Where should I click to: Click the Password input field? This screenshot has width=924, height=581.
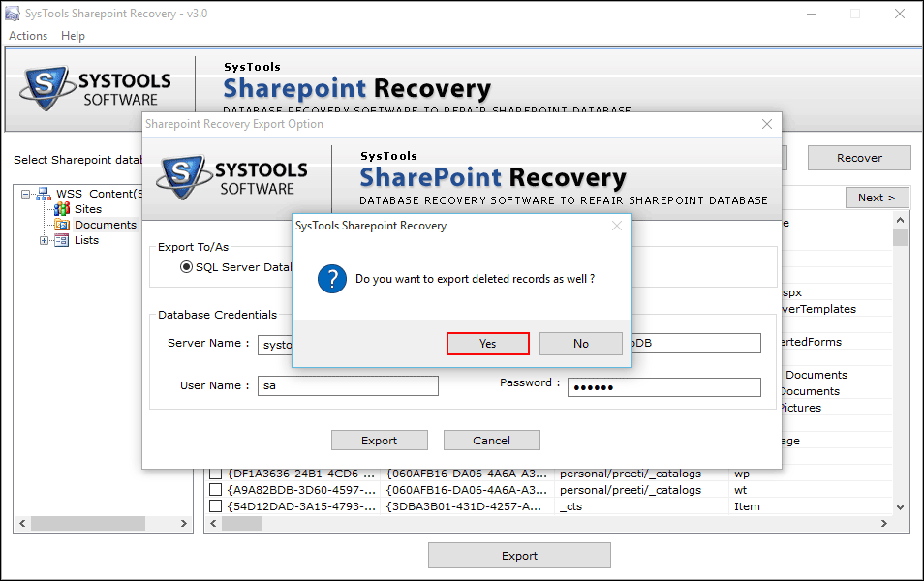(x=664, y=387)
